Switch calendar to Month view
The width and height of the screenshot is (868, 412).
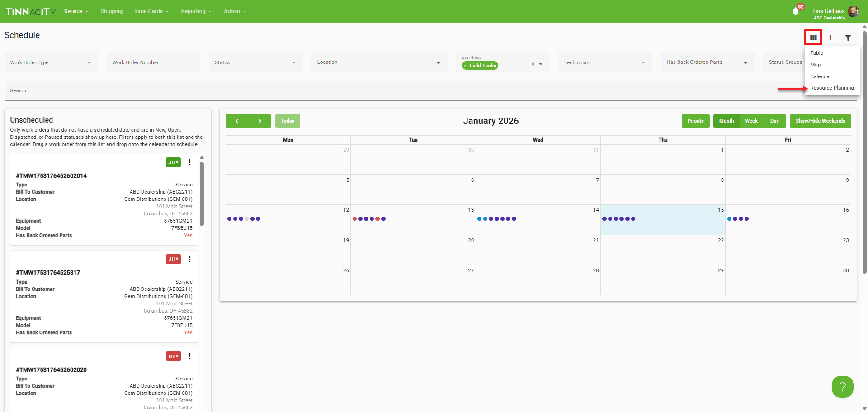pos(726,121)
